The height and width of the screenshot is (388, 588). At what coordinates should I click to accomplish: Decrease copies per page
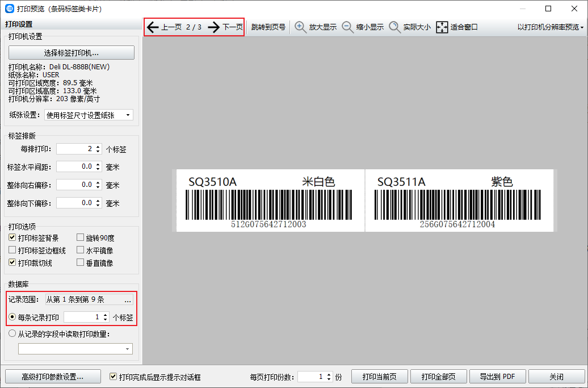[329, 378]
